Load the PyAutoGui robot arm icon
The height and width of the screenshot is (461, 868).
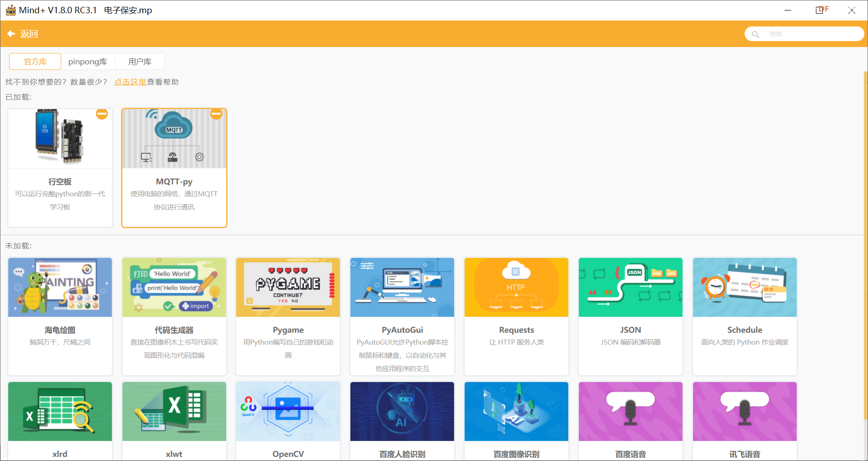coord(402,287)
